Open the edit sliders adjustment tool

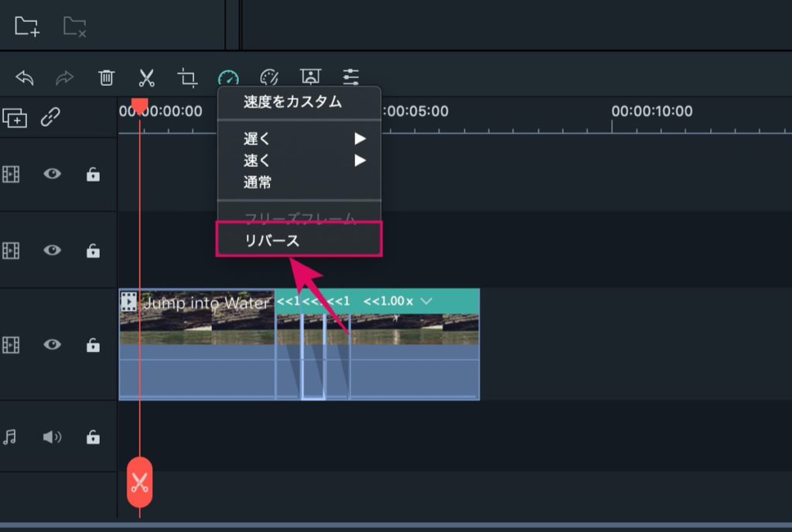tap(350, 77)
